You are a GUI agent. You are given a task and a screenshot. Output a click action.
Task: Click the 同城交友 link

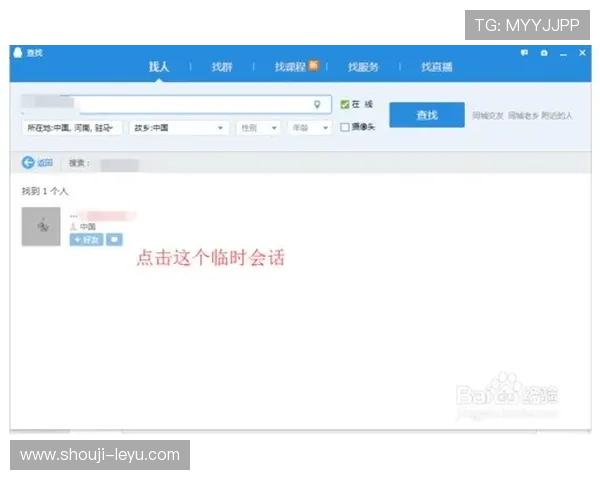488,116
